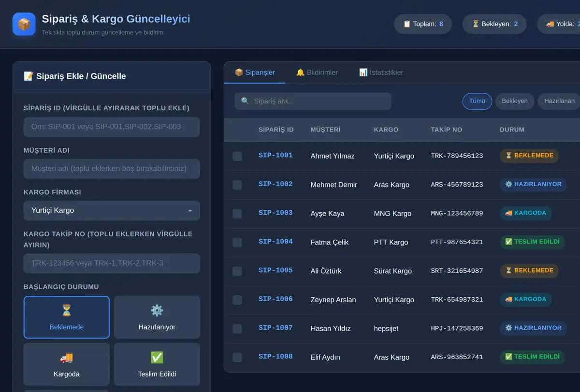Click the Beklemede status badge for SIP-1001

point(529,156)
